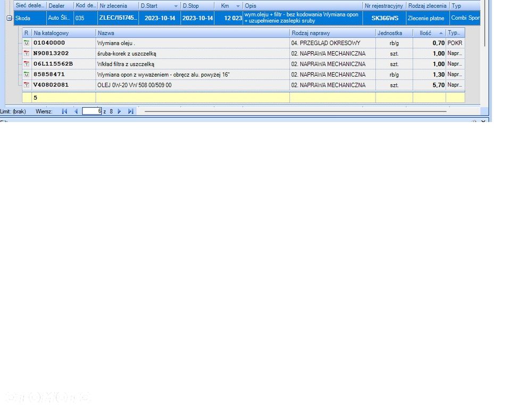Viewport: 532px width, 408px height.
Task: Click 'Wymiana opon z wyważeniem' cell
Action: click(x=193, y=75)
